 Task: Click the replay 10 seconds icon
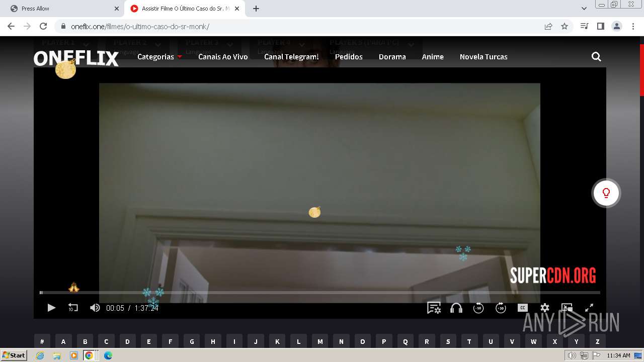pos(73,308)
